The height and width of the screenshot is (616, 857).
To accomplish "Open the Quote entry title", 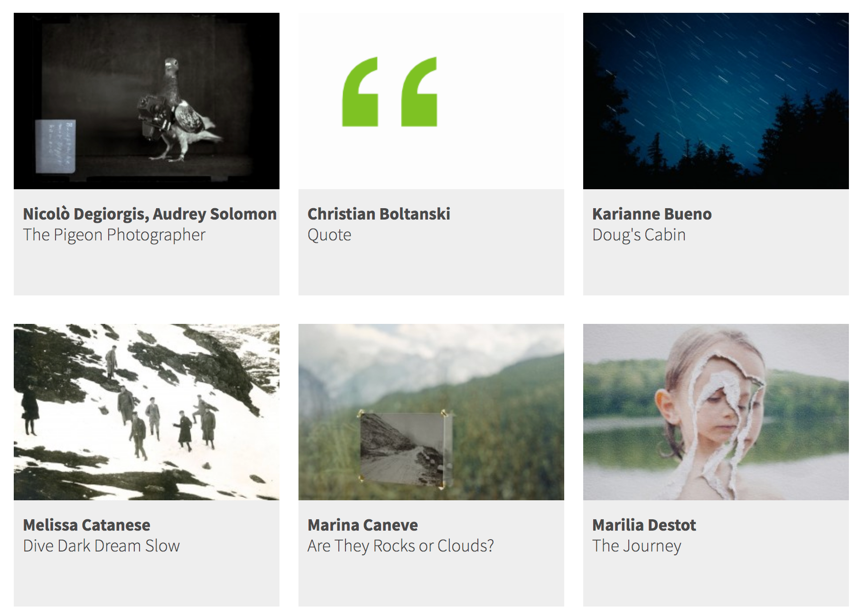I will pos(329,235).
